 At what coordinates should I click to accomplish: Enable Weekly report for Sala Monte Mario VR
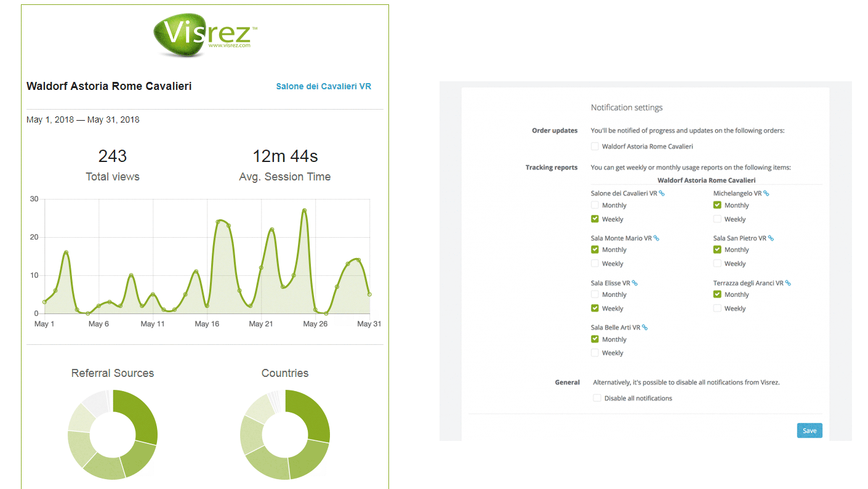(x=595, y=264)
